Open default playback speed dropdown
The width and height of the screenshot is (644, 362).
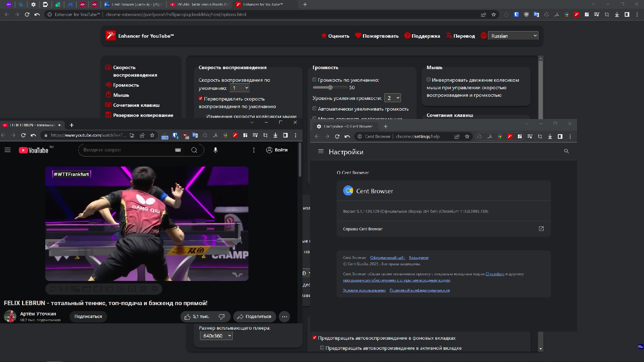point(240,88)
